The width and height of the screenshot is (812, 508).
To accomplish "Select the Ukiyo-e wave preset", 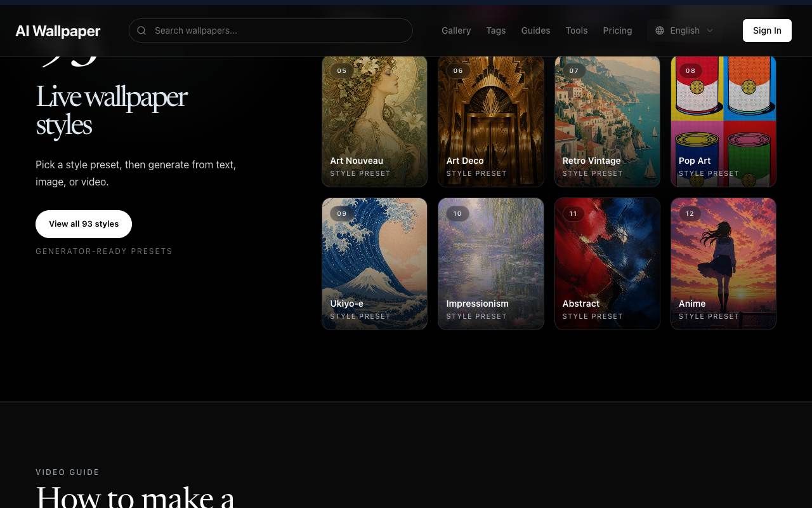I will coord(374,264).
